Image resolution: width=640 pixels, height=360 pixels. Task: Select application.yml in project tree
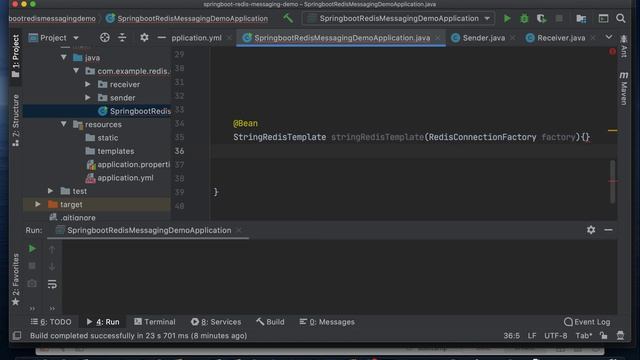point(120,178)
